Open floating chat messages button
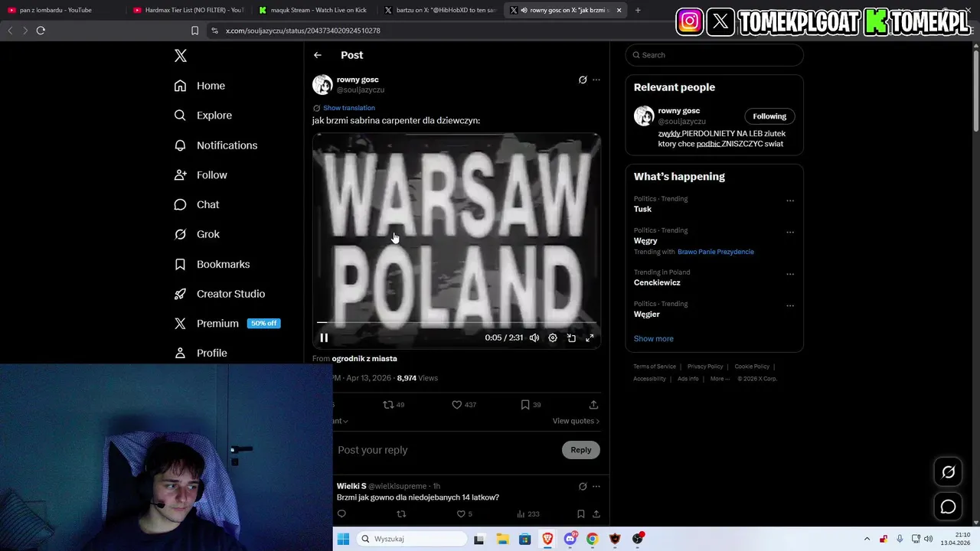 (949, 507)
